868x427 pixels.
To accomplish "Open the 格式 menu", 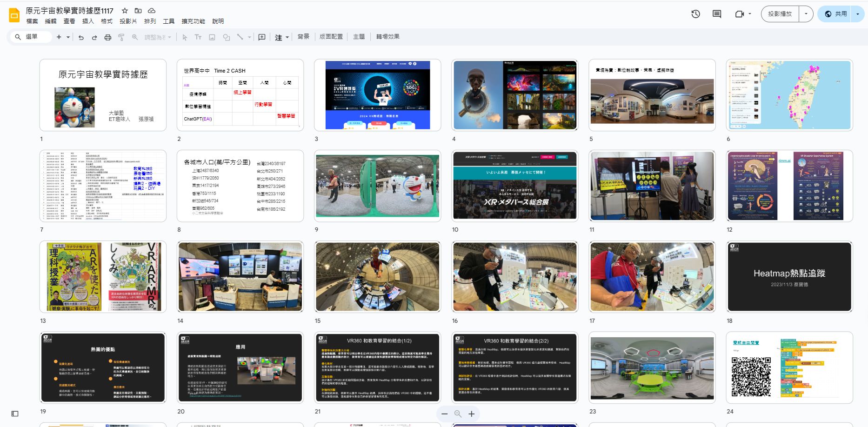I will [x=107, y=21].
